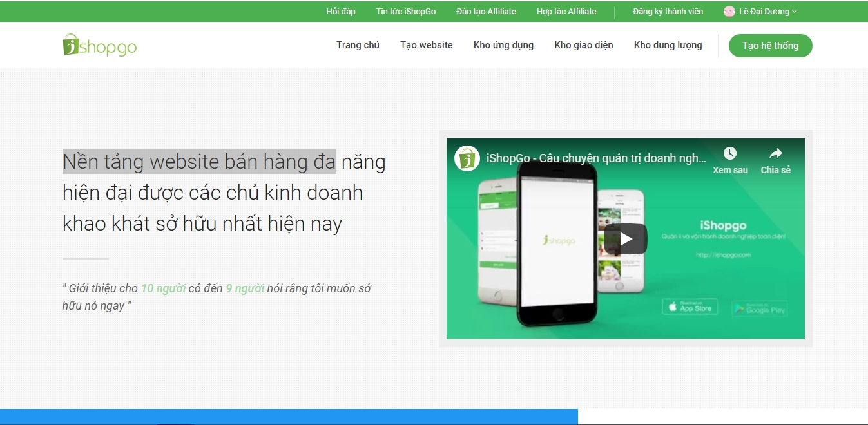Viewport: 868px width, 425px height.
Task: Open Hợp tác Affiliate page
Action: pyautogui.click(x=566, y=12)
